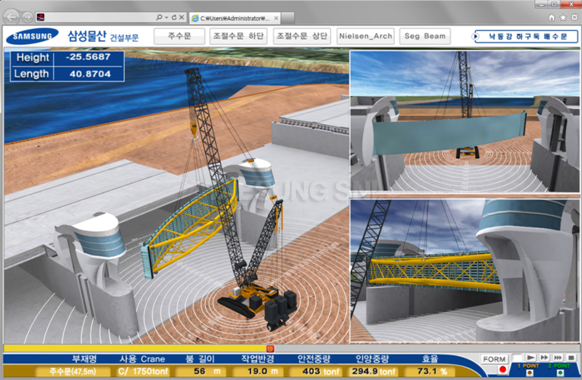Select the 조절수문 하단 menu button
Viewport: 582px width, 380px height.
(x=238, y=36)
